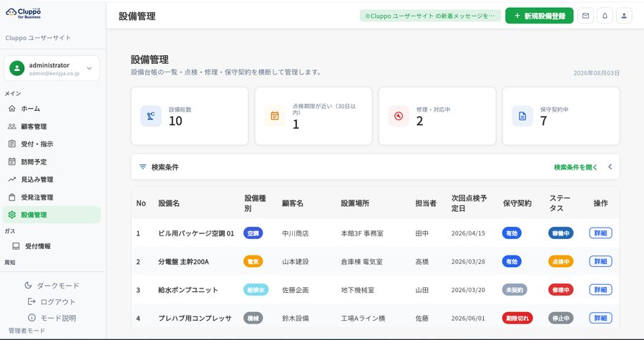The image size is (644, 340).
Task: Click customer name 山本建設
Action: coord(296,261)
